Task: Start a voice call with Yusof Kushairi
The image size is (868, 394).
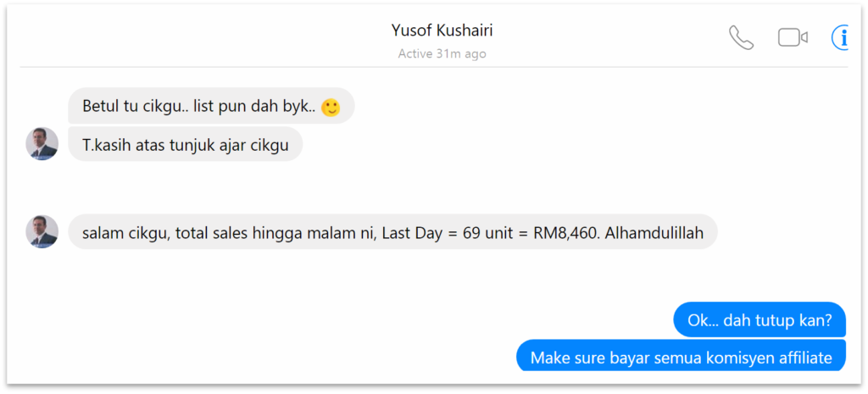Action: tap(741, 37)
